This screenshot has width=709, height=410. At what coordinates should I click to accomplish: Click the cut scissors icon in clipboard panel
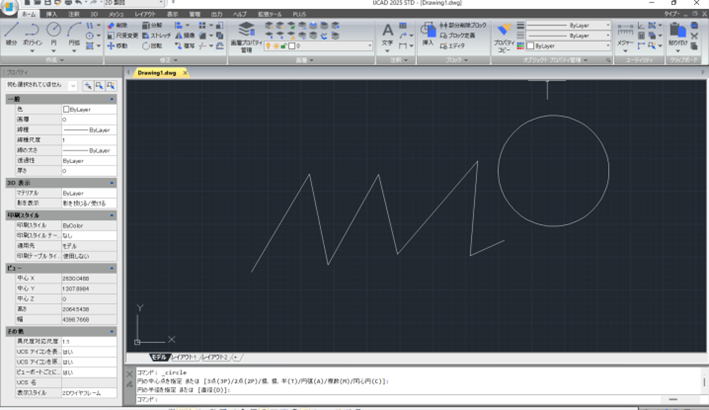(x=695, y=36)
